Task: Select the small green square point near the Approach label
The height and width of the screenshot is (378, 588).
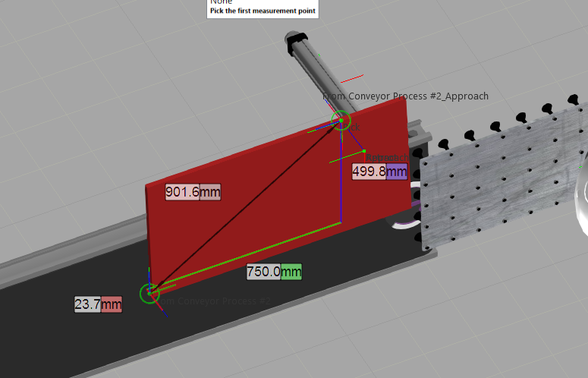Action: [x=364, y=151]
